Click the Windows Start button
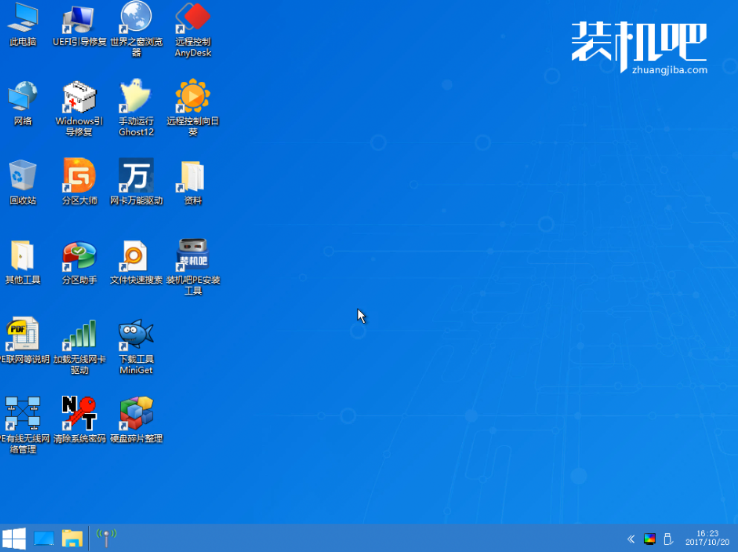Viewport: 742px width, 554px height. tap(14, 539)
